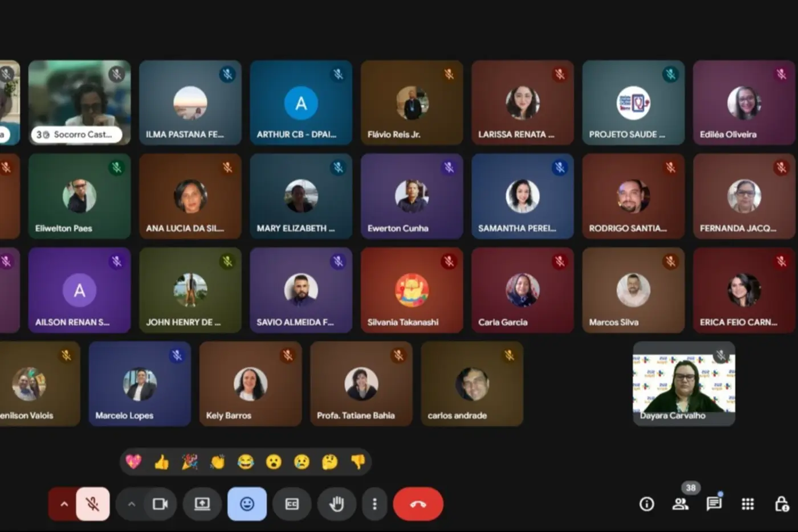Open the chat with everyone panel

(x=714, y=504)
